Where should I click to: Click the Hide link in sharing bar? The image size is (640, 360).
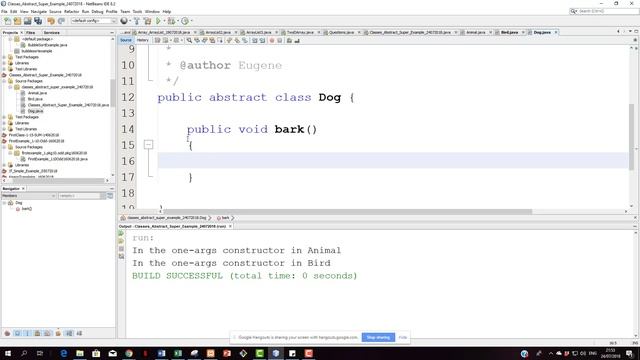402,337
